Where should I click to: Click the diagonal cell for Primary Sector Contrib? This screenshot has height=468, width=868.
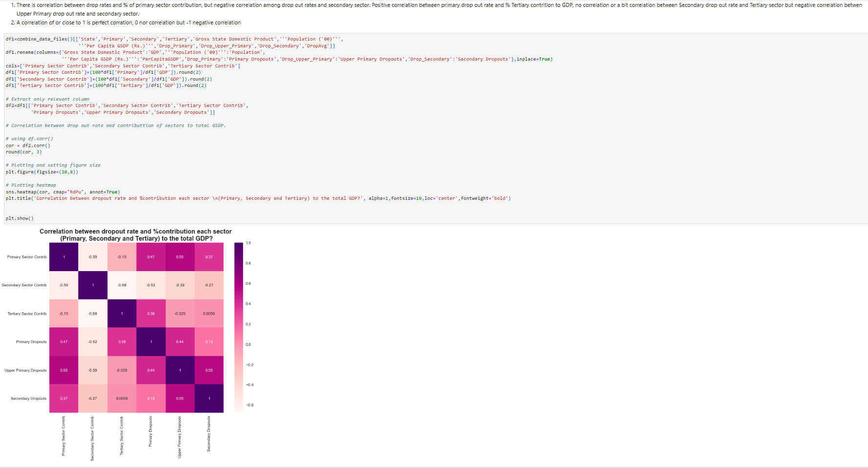click(63, 256)
